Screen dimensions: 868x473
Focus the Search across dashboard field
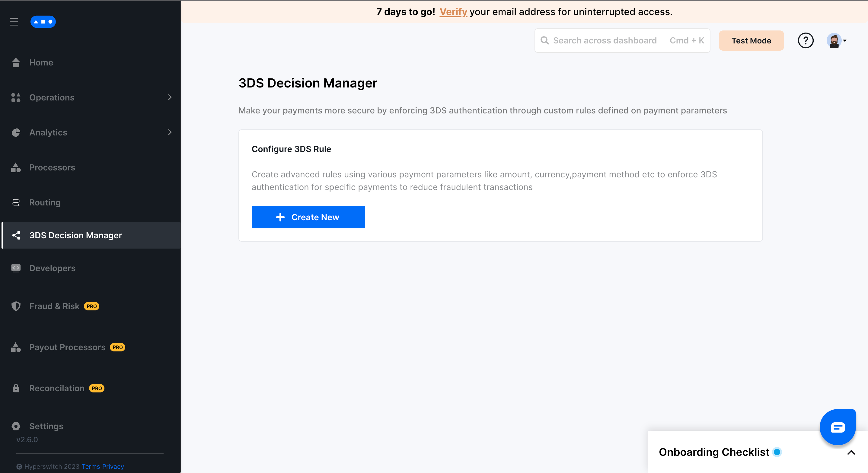605,41
